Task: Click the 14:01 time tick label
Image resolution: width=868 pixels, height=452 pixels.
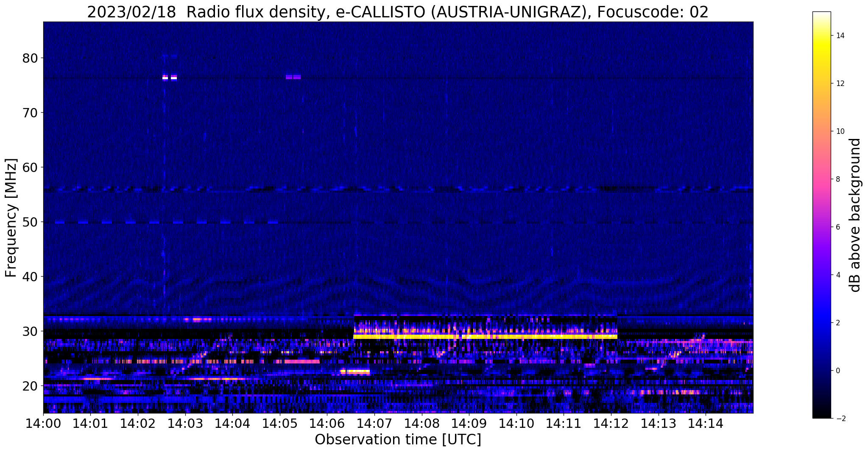Action: (91, 423)
